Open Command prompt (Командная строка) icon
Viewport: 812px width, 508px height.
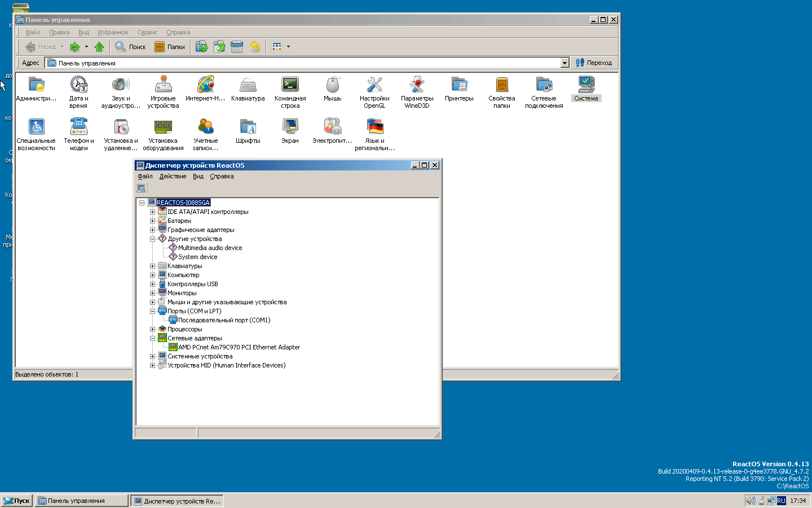290,86
